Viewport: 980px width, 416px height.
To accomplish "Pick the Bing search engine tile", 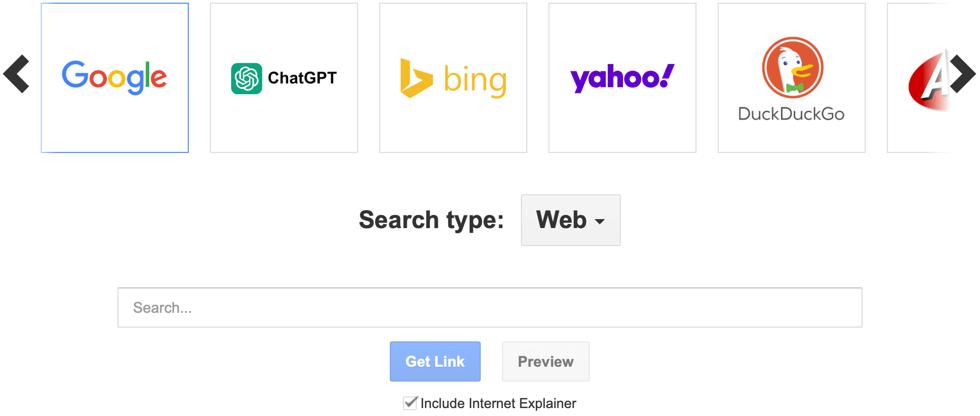I will click(453, 78).
